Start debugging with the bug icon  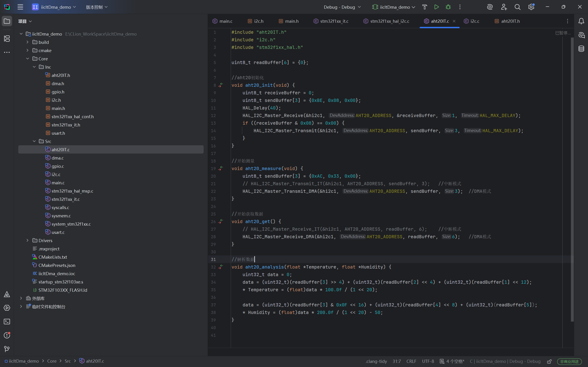[x=448, y=7]
